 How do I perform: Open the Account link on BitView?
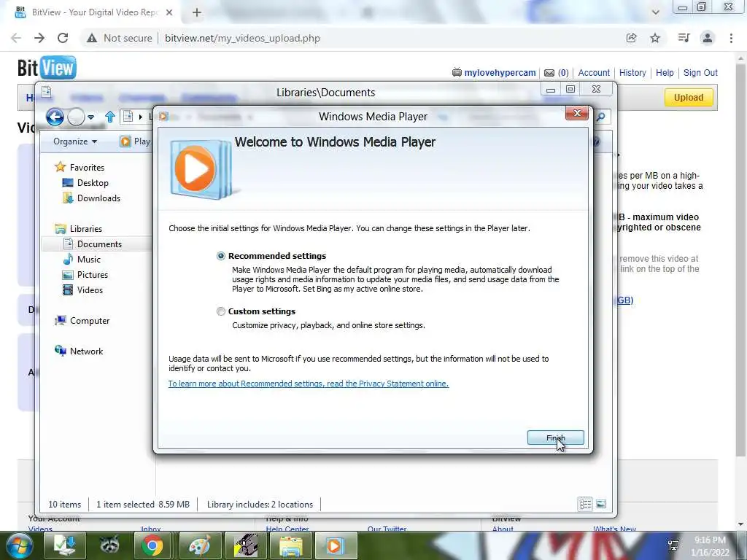coord(594,73)
